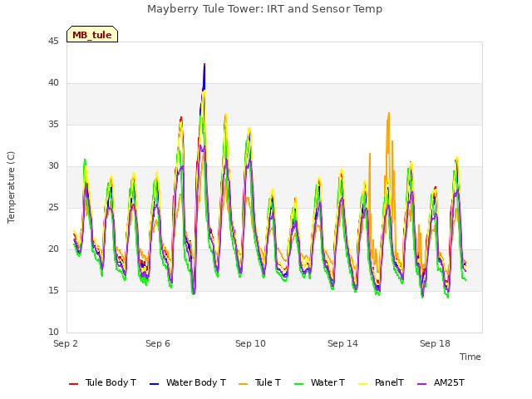The height and width of the screenshot is (399, 532).
Task: Click the Temperature (C) axis label
Action: (x=11, y=187)
